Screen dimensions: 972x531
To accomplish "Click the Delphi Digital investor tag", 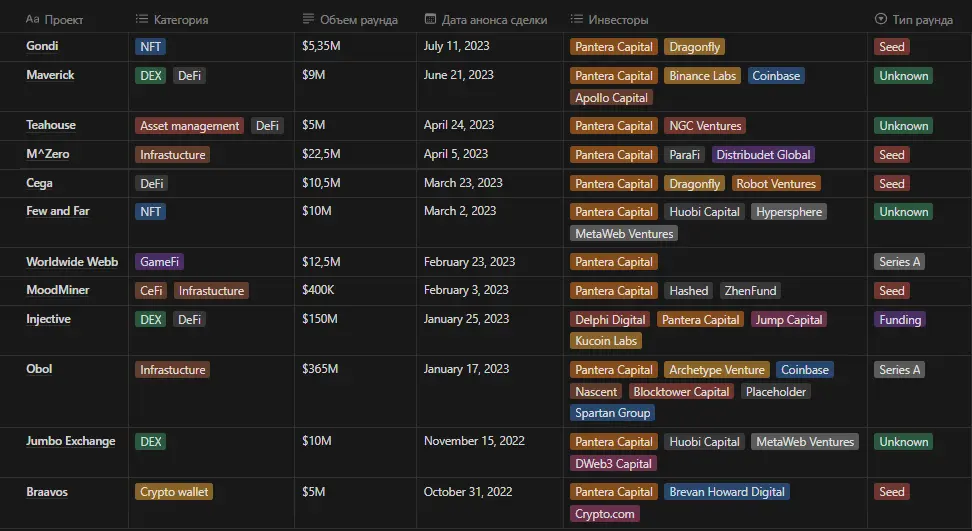I will point(610,320).
